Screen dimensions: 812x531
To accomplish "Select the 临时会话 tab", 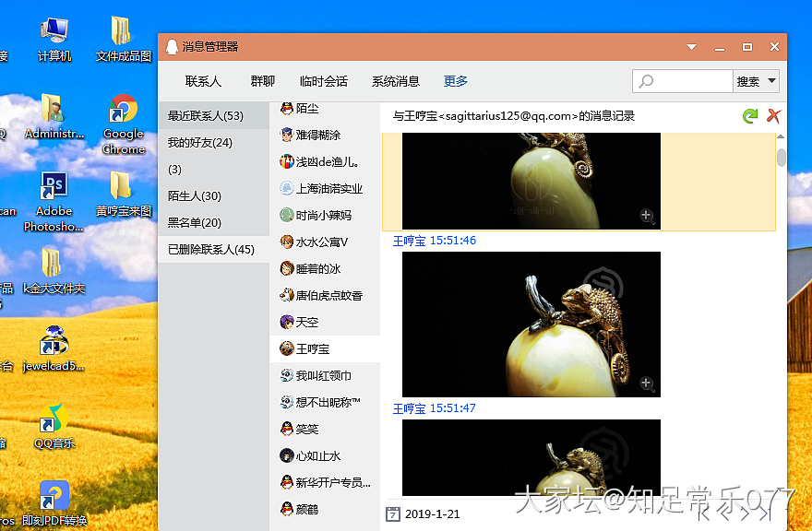I will pos(324,81).
